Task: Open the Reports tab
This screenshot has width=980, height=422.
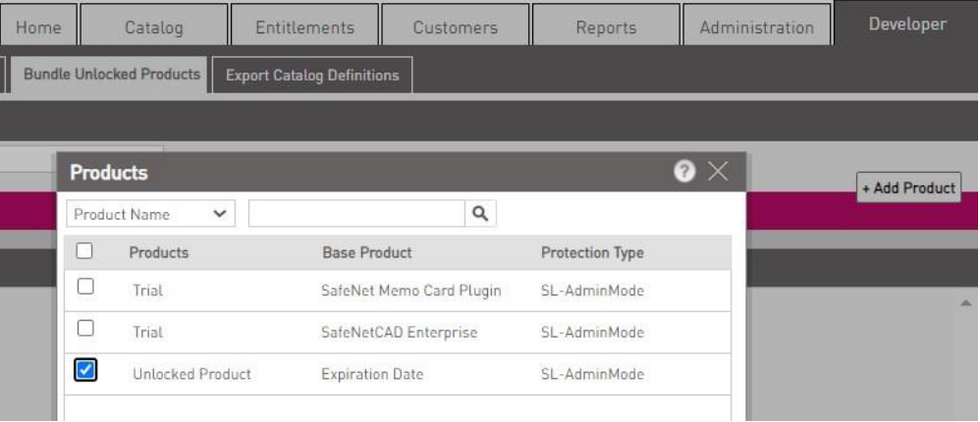Action: (x=606, y=28)
